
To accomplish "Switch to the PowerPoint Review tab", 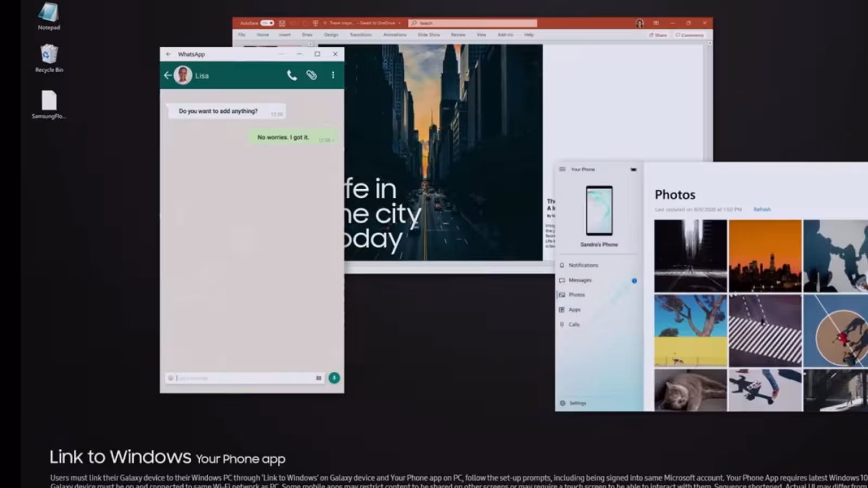I will pos(458,35).
